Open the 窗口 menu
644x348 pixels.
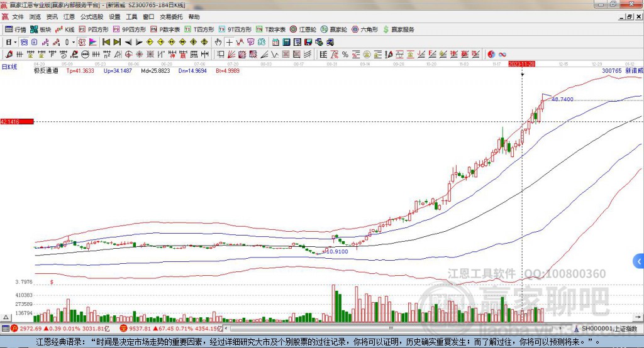click(x=148, y=17)
